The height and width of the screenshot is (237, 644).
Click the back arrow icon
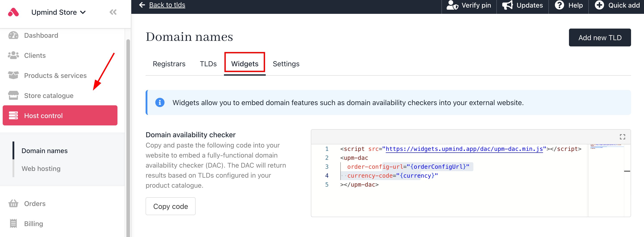tap(142, 5)
